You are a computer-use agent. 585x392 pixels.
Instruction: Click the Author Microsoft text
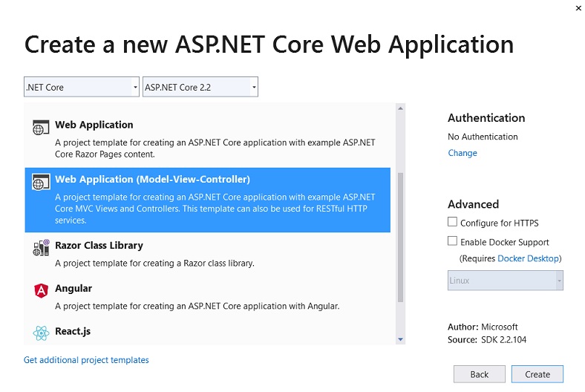click(x=483, y=327)
